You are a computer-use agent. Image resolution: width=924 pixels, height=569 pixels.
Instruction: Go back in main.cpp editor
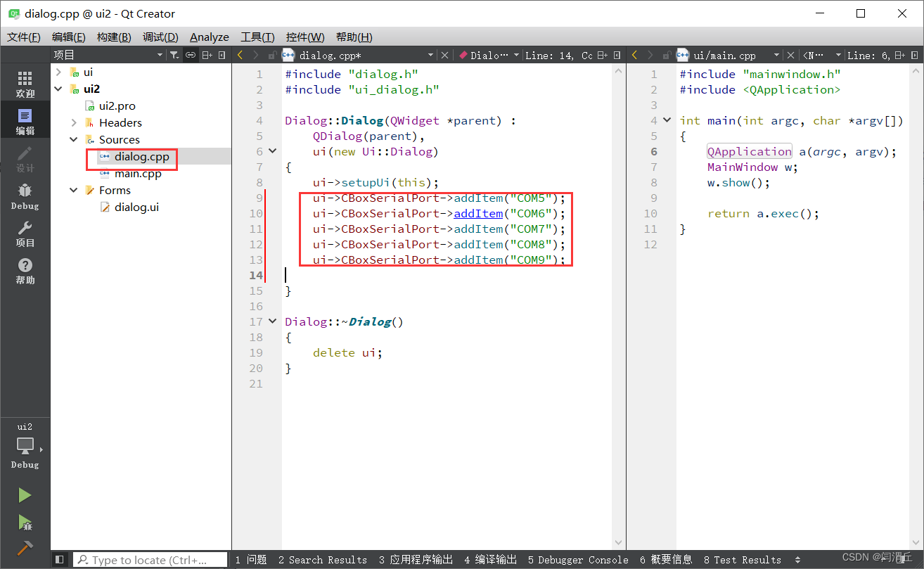(634, 55)
